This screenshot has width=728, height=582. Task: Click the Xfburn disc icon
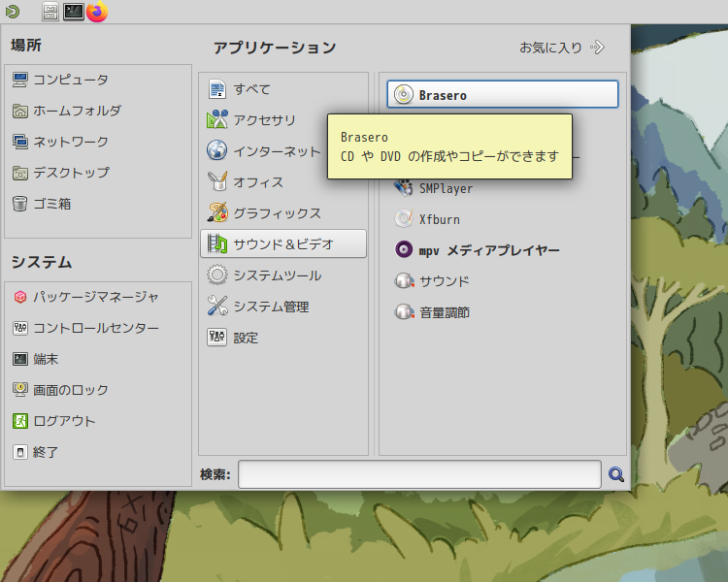[x=404, y=218]
